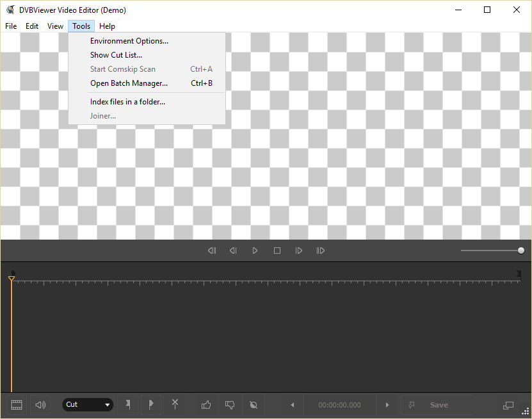
Task: Step back one frame
Action: point(233,251)
